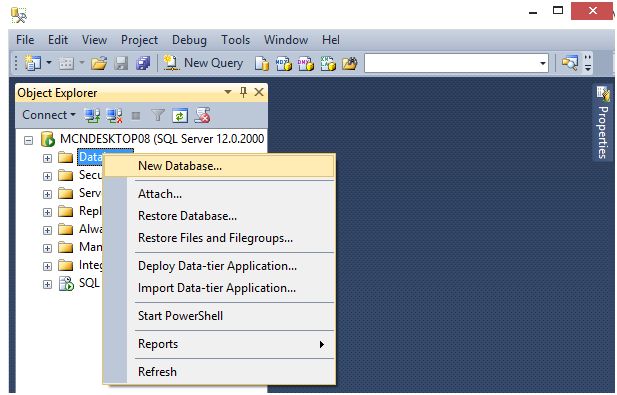Open the Connect dropdown in Object Explorer
Image resolution: width=617 pixels, height=395 pixels.
click(x=49, y=115)
